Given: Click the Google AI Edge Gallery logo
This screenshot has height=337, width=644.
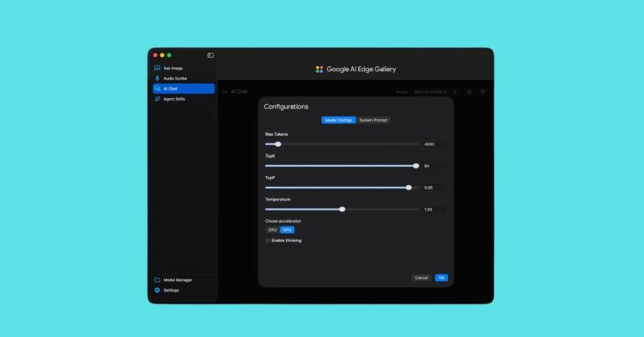Looking at the screenshot, I should coord(319,70).
